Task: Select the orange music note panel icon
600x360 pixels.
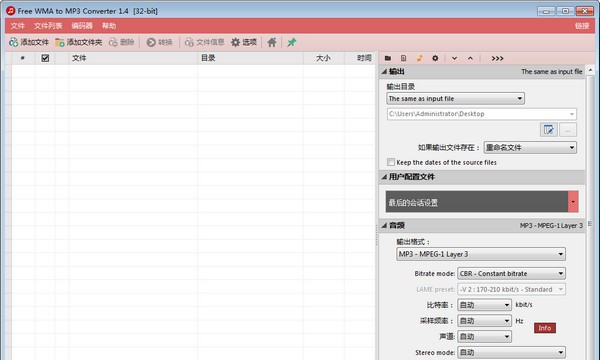Action: click(419, 58)
